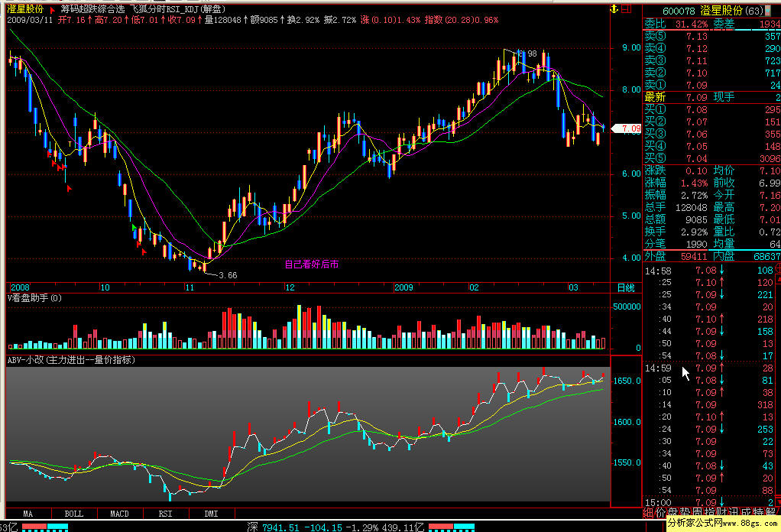Switch to the MACD indicator tab

pyautogui.click(x=119, y=514)
